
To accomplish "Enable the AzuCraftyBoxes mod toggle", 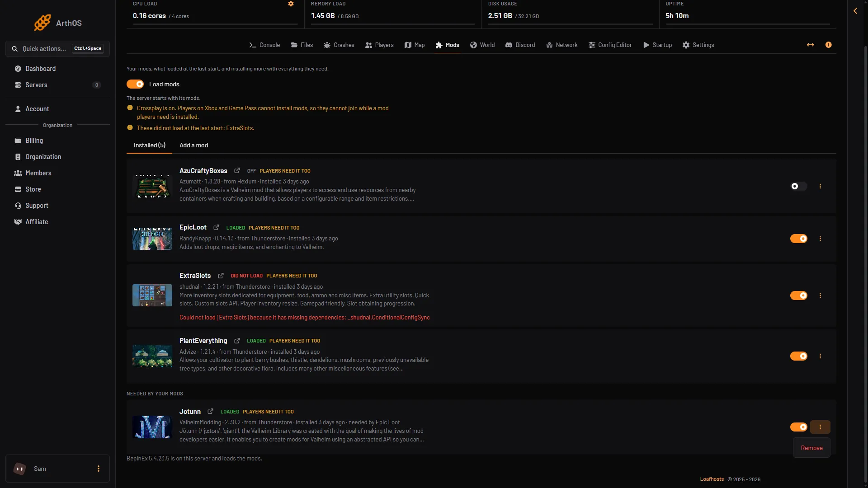I will [798, 186].
